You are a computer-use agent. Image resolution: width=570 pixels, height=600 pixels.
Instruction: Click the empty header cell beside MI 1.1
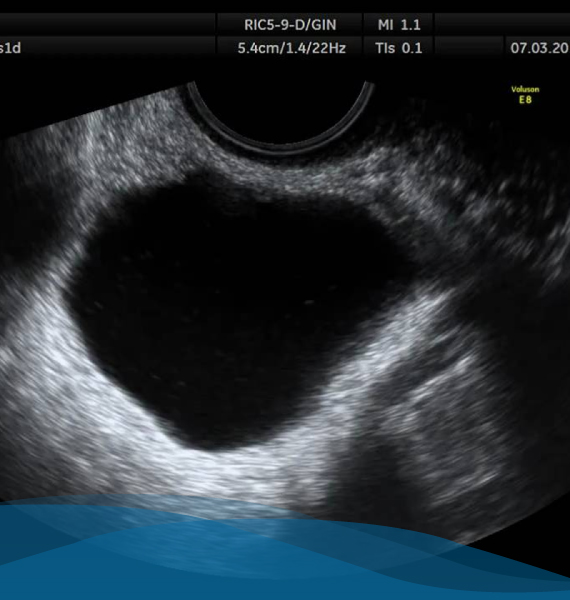click(x=502, y=25)
